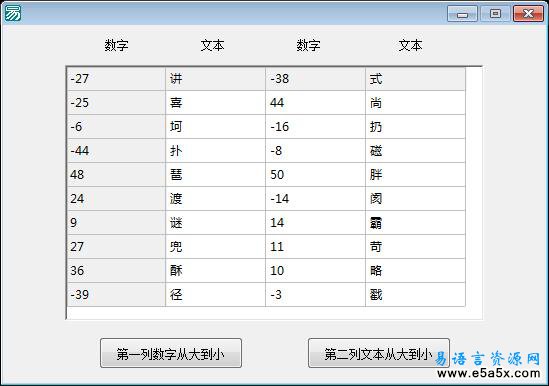Select the cell containing 谜
The width and height of the screenshot is (549, 386).
point(215,223)
